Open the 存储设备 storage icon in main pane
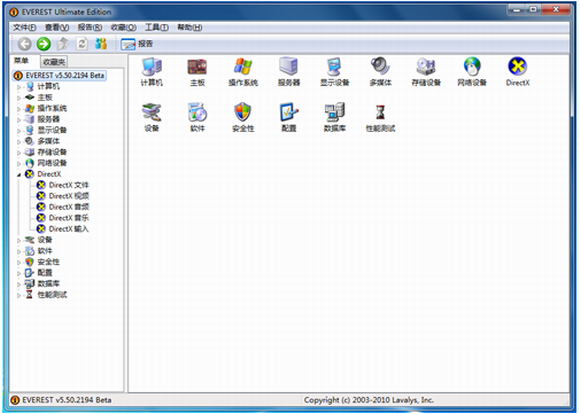This screenshot has height=414, width=580. 426,72
